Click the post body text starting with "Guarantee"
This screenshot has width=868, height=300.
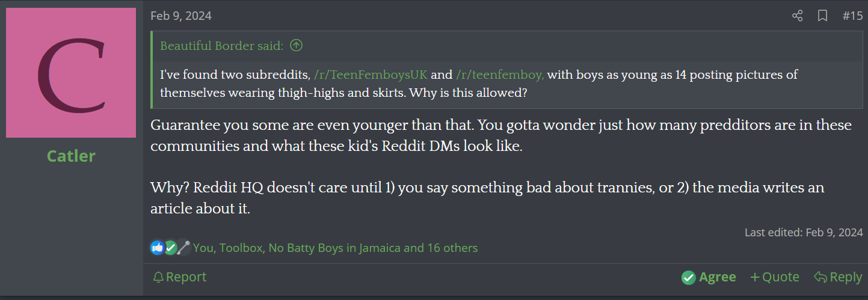click(x=501, y=135)
